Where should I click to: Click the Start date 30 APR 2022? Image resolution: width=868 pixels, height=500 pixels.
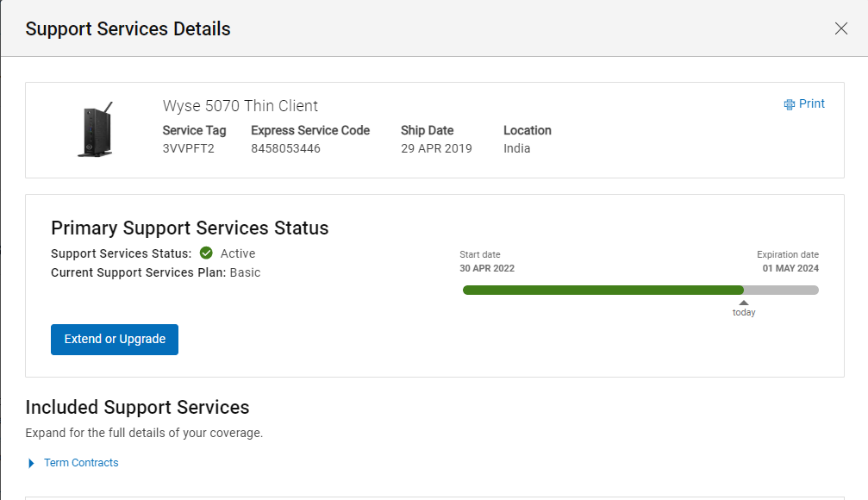click(487, 268)
